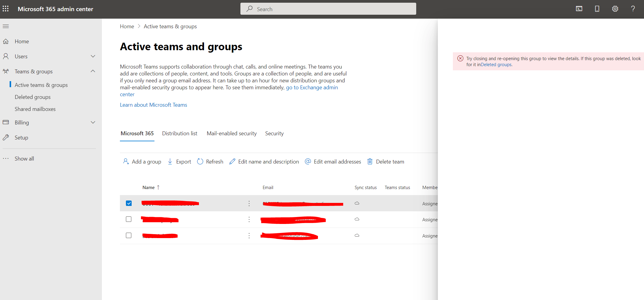644x300 pixels.
Task: Click the Billing card icon in sidebar
Action: tap(6, 122)
